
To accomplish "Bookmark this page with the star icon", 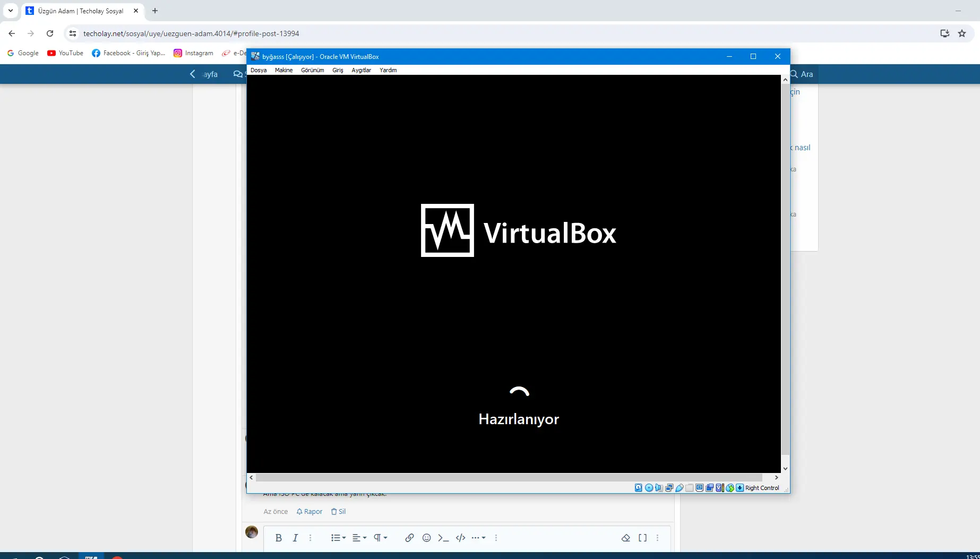I will click(x=962, y=33).
